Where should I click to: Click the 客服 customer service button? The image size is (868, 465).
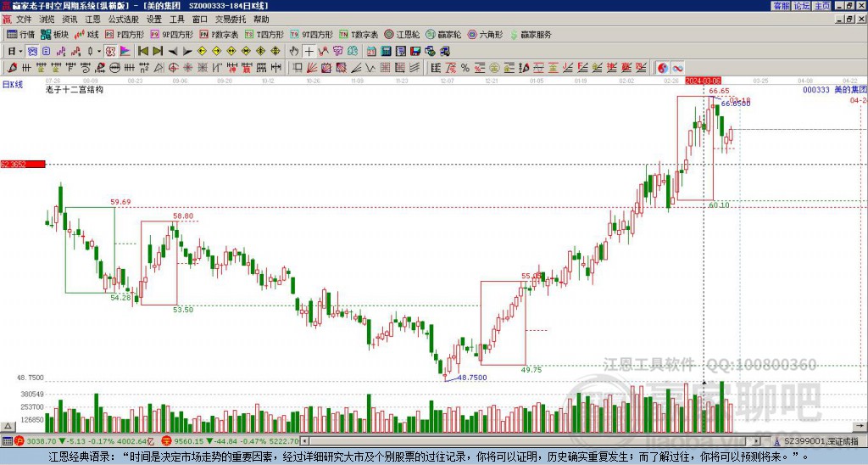pyautogui.click(x=782, y=6)
